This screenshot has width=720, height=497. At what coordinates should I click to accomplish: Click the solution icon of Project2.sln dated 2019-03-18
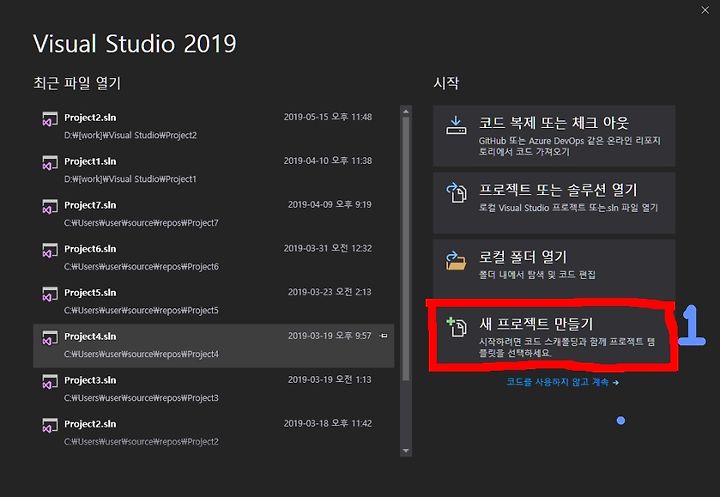coord(50,425)
